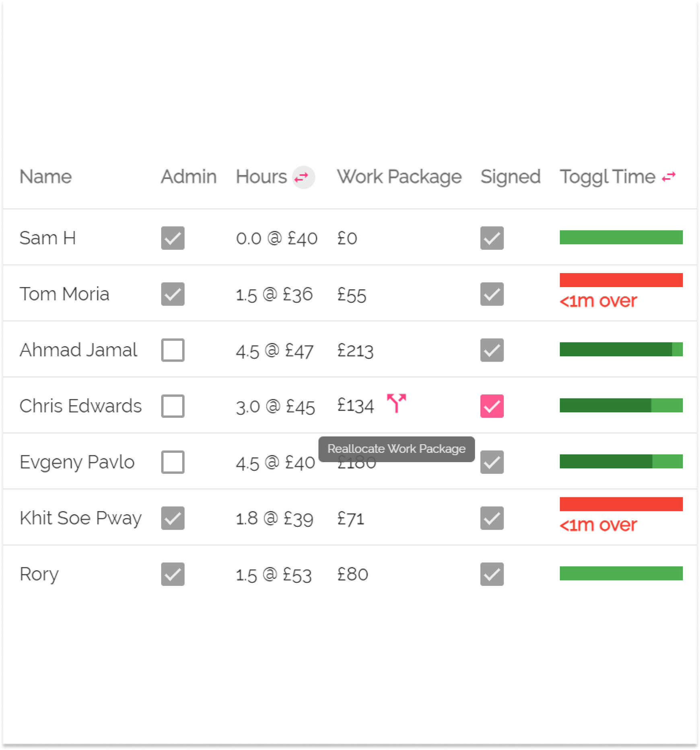Toggle Signed checkbox for Tom Moria
This screenshot has width=700, height=750.
(492, 294)
